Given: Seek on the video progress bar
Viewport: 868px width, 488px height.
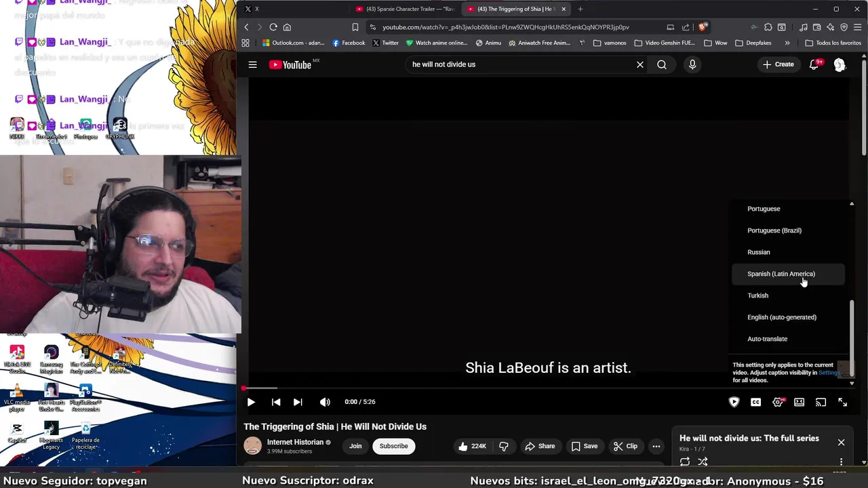Looking at the screenshot, I should [x=546, y=388].
